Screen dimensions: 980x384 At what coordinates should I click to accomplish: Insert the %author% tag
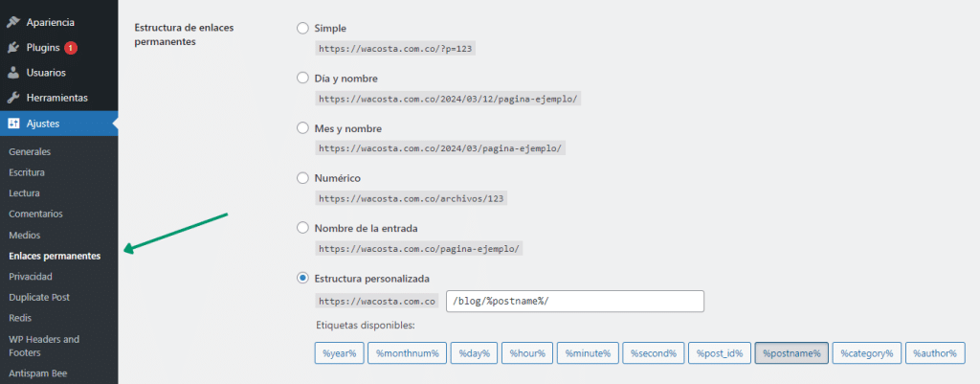click(934, 353)
